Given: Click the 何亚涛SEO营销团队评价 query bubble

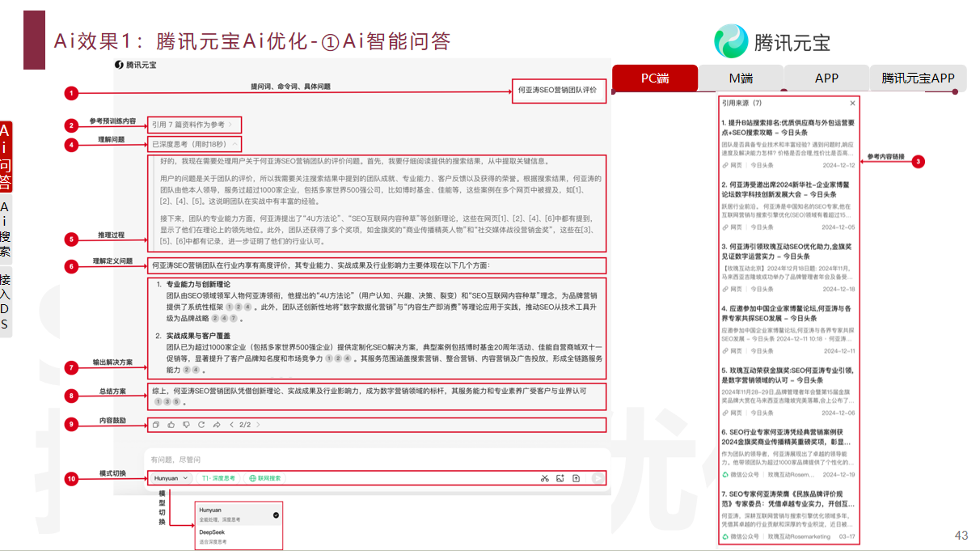Looking at the screenshot, I should 558,90.
